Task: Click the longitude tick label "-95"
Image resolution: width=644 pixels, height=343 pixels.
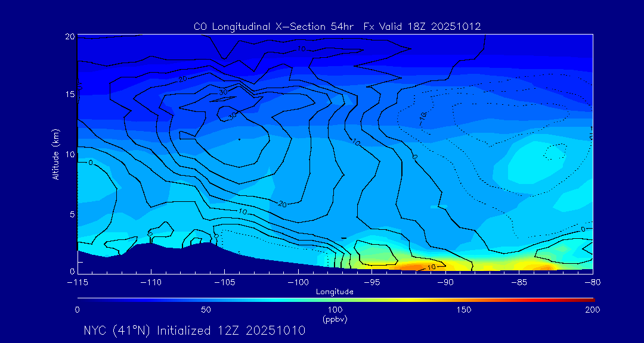Action: coord(371,283)
